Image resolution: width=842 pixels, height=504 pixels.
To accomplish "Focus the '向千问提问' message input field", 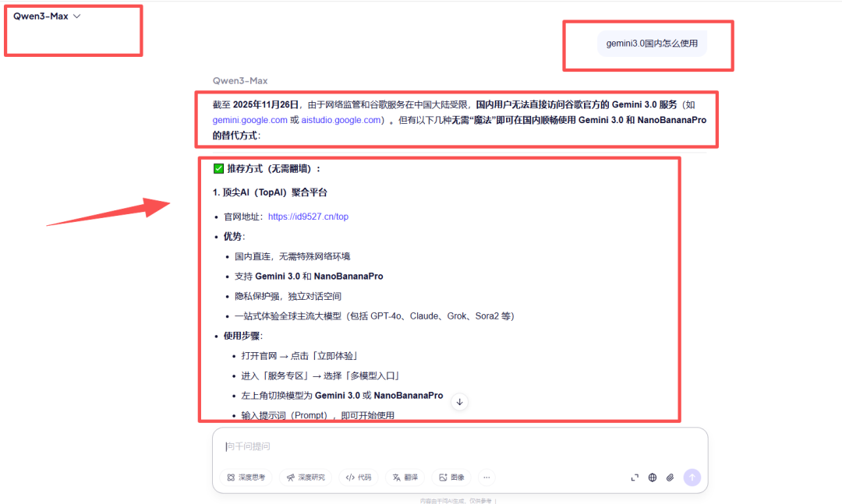I will (x=460, y=446).
